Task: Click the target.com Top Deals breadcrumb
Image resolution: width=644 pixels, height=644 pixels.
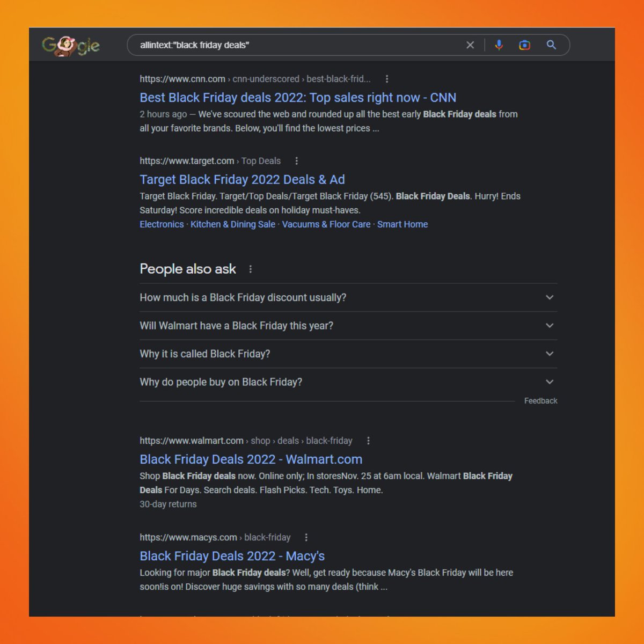Action: pyautogui.click(x=210, y=161)
